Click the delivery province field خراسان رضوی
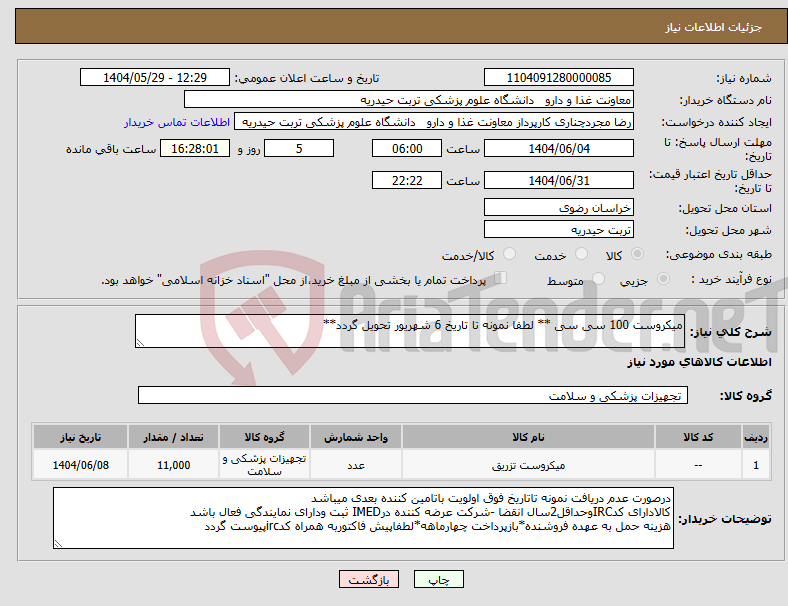This screenshot has height=606, width=788. 559,207
